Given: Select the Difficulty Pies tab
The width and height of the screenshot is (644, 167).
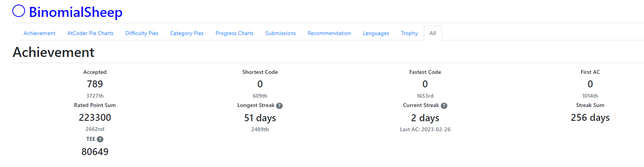Looking at the screenshot, I should [142, 33].
